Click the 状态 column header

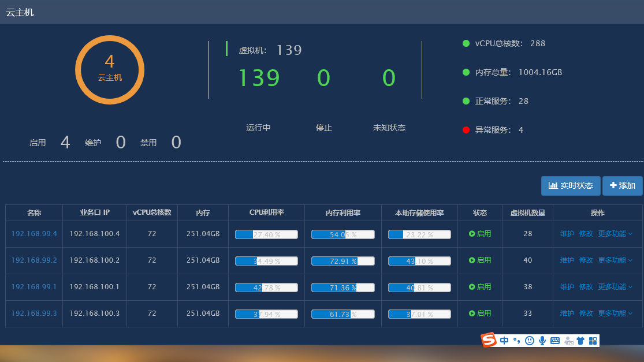click(480, 212)
